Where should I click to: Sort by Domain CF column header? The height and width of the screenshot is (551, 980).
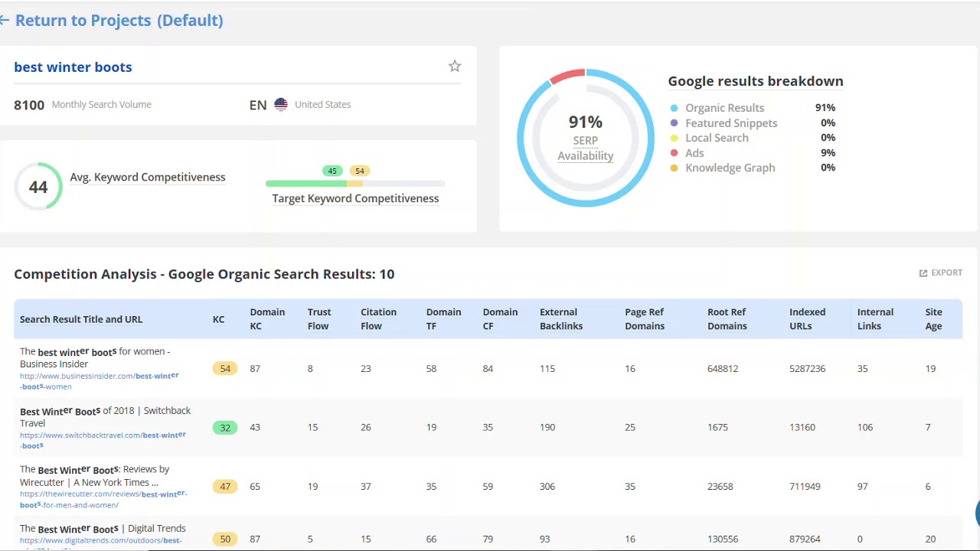pyautogui.click(x=500, y=319)
